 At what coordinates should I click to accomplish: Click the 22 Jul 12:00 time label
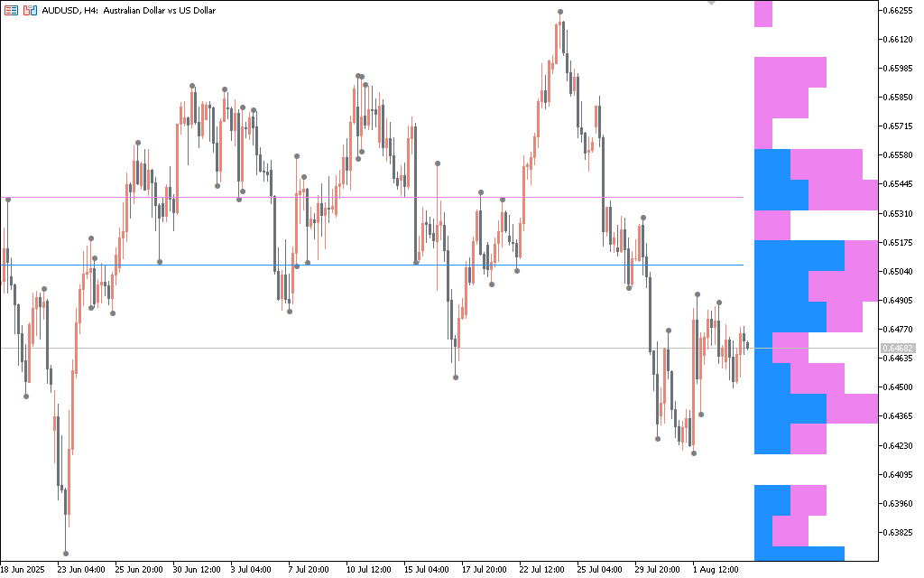coord(542,570)
